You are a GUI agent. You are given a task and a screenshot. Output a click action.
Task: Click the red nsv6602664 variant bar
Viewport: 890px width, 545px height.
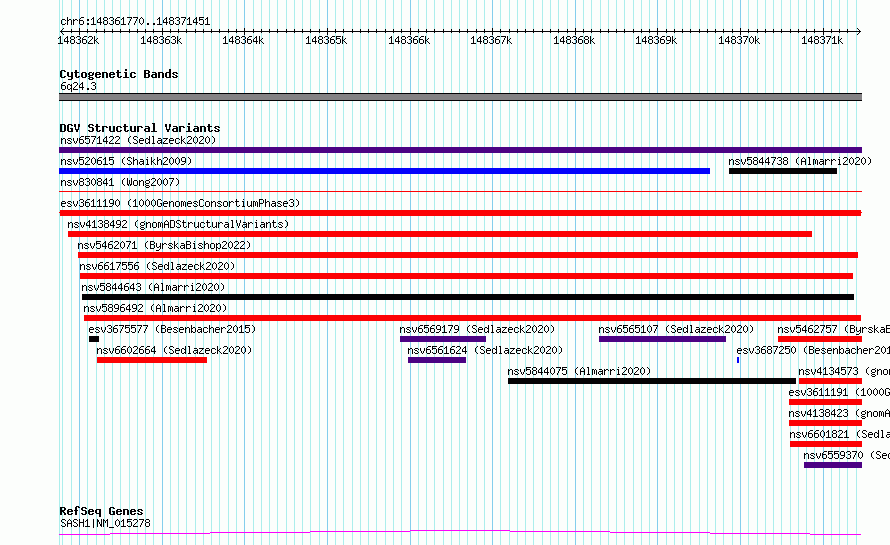click(152, 360)
